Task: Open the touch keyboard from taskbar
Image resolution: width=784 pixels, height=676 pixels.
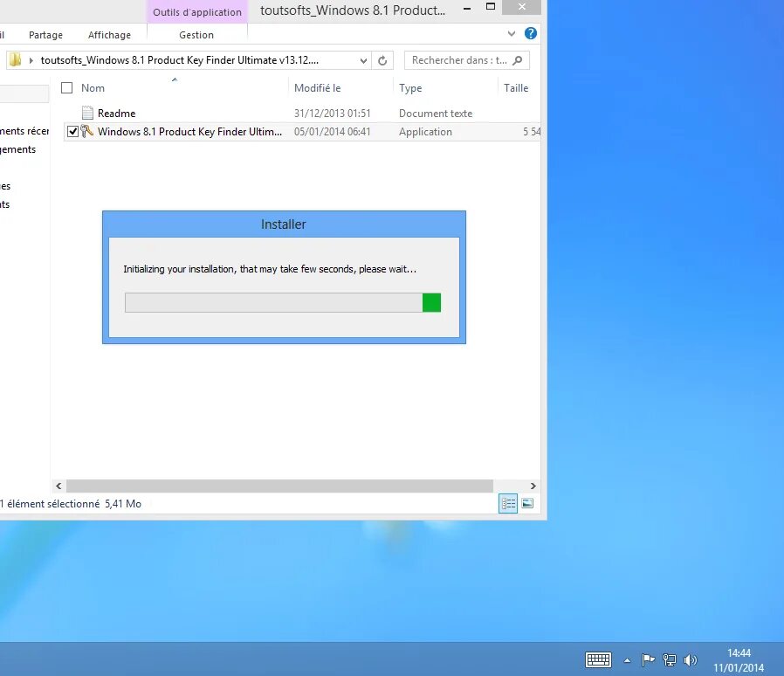Action: pos(598,660)
